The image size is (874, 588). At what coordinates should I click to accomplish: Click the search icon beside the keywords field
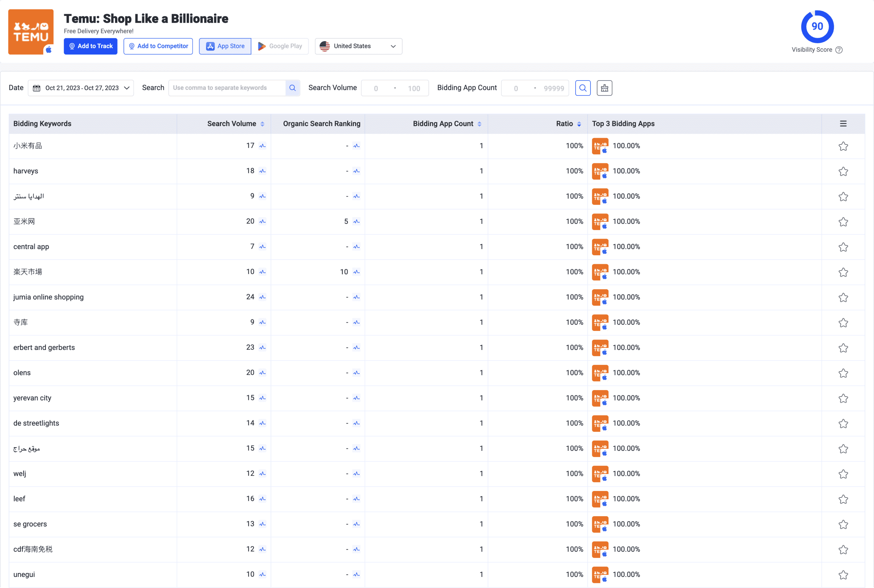tap(292, 88)
